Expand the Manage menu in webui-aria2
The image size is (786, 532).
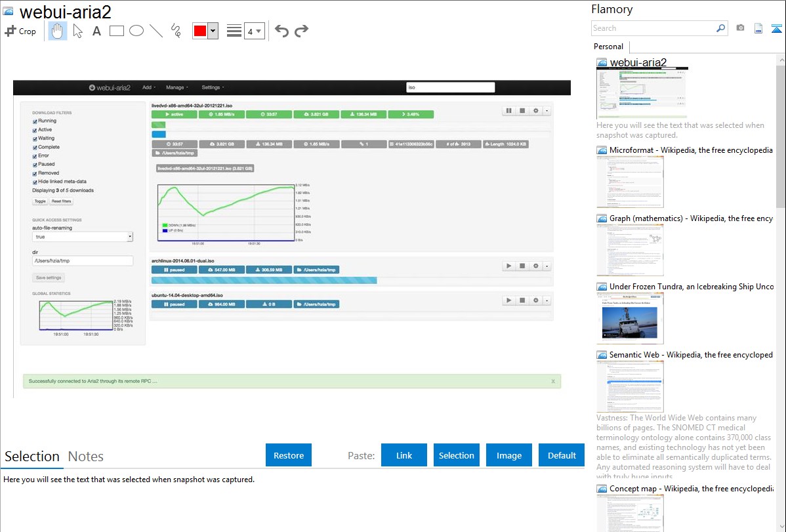[177, 87]
